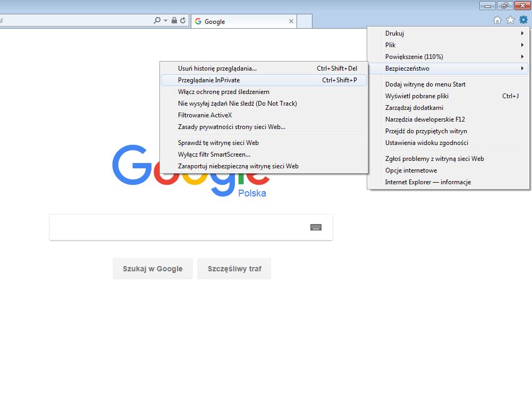The width and height of the screenshot is (532, 394).
Task: Open the Home page icon
Action: (497, 20)
